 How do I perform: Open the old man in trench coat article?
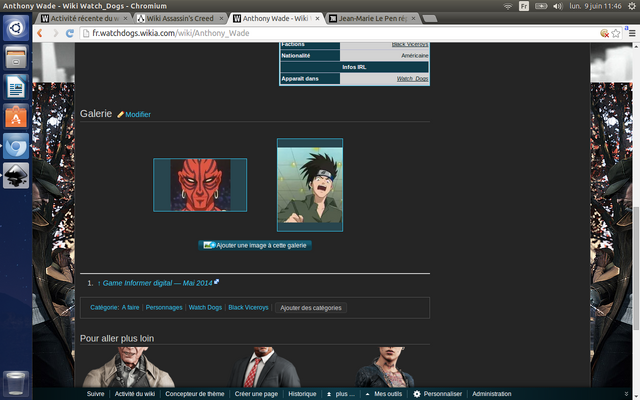[x=129, y=367]
